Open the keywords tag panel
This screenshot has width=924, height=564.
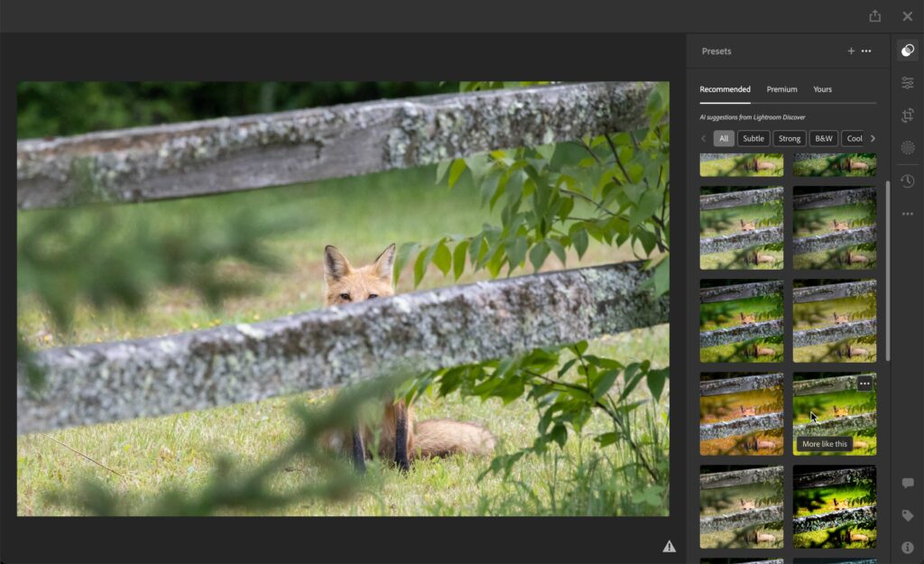tap(908, 515)
